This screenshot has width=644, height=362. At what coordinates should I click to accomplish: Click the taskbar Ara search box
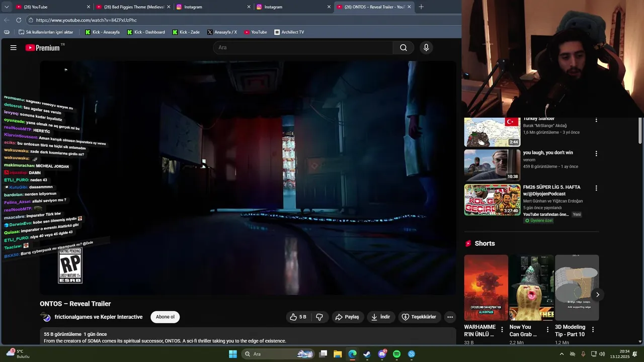click(278, 354)
